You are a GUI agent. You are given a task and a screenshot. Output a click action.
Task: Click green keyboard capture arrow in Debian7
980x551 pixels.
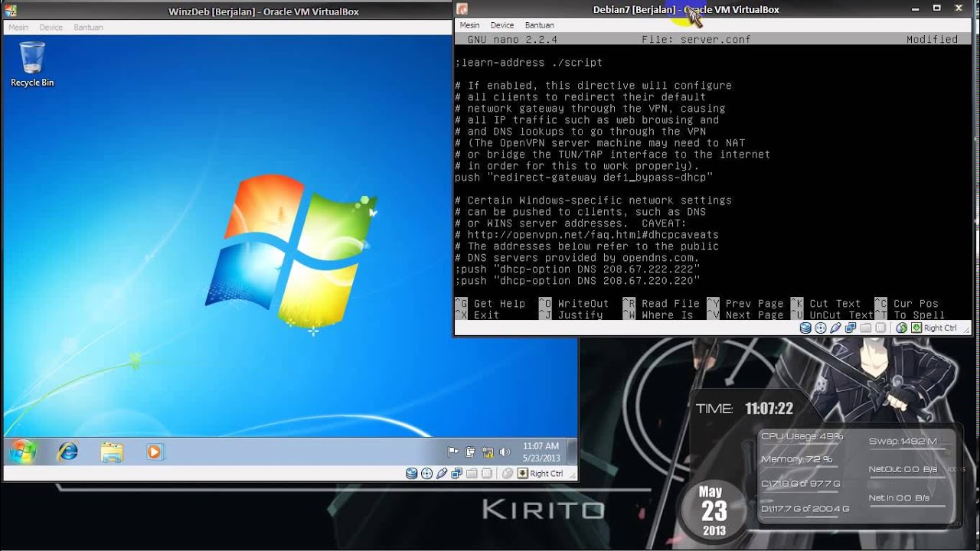pos(916,328)
